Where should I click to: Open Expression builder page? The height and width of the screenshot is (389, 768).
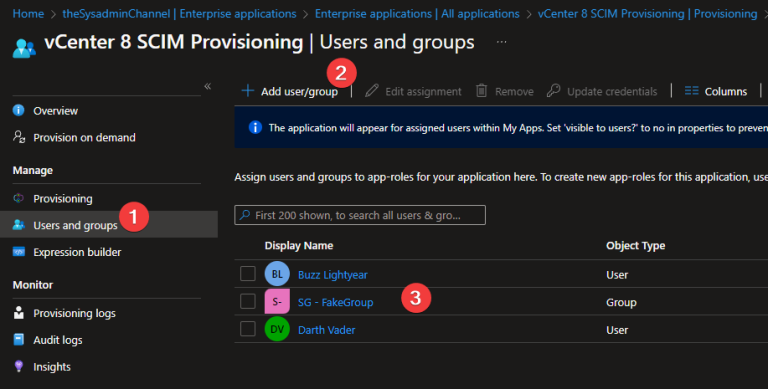[77, 252]
